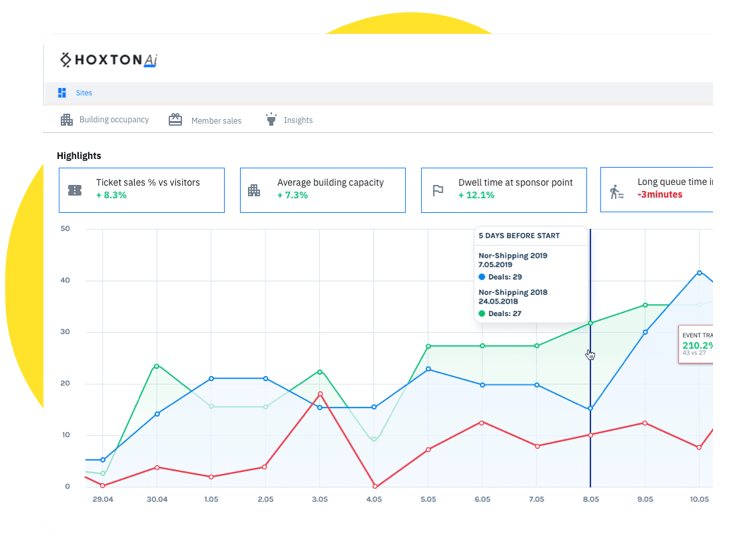Open the Sites link
The width and height of the screenshot is (731, 543).
84,93
